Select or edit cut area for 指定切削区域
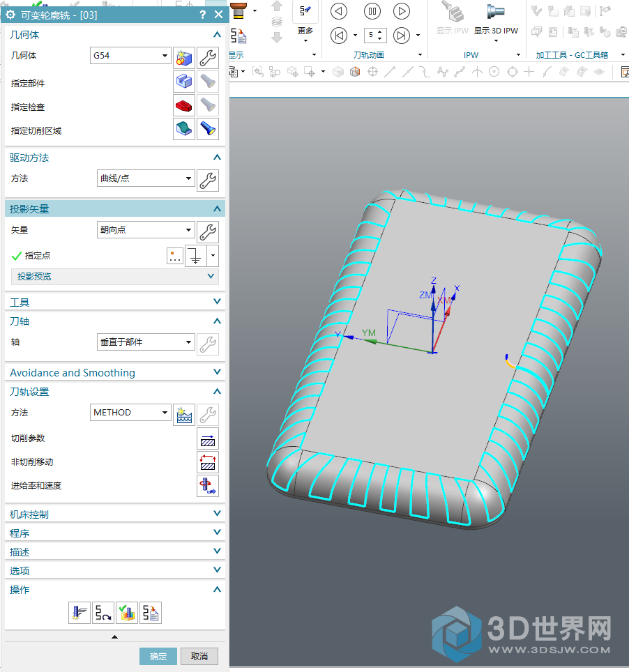The height and width of the screenshot is (672, 629). point(184,128)
